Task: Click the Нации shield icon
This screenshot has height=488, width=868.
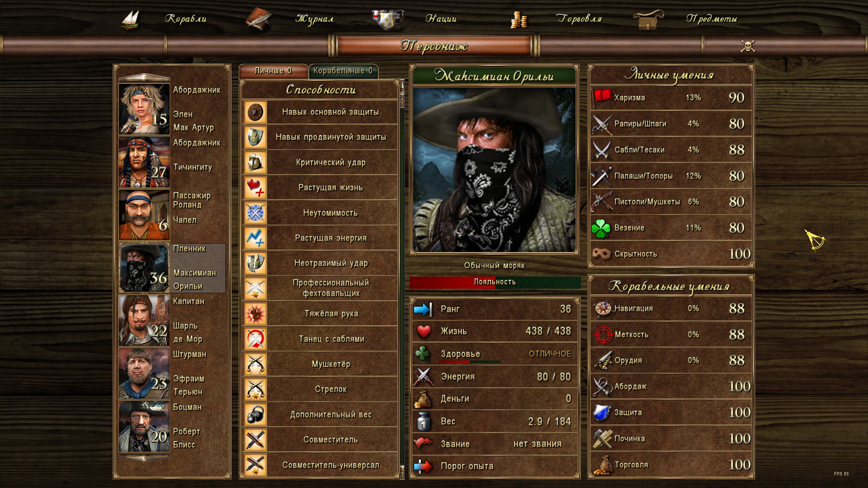Action: (x=387, y=19)
